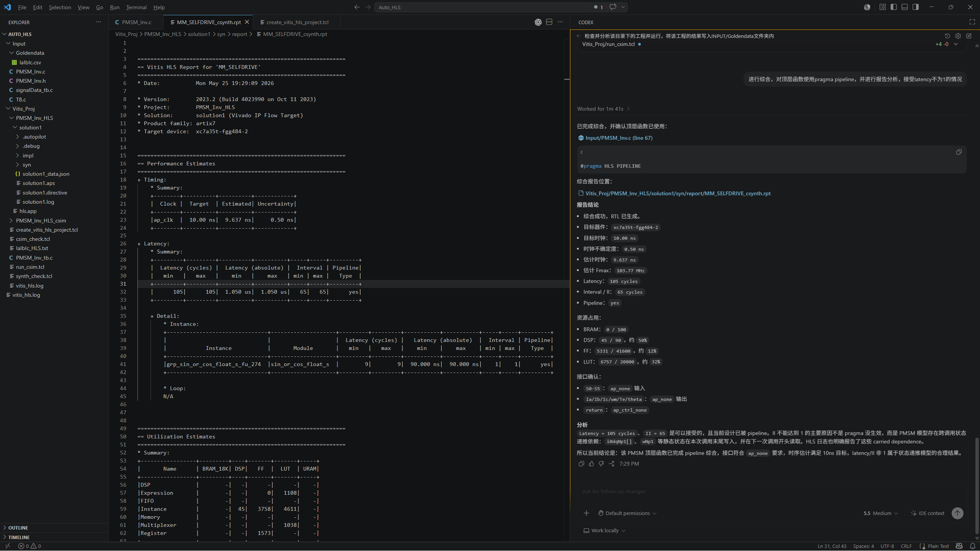Close the MM_SELFDRIVE_csynth.rpt tab
The width and height of the screenshot is (980, 551).
point(247,22)
